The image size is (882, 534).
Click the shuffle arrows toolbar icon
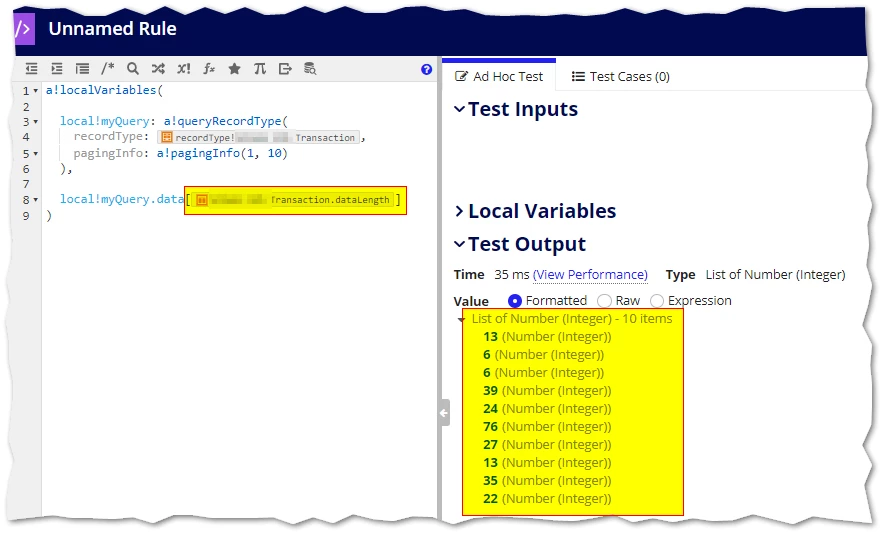pyautogui.click(x=158, y=69)
